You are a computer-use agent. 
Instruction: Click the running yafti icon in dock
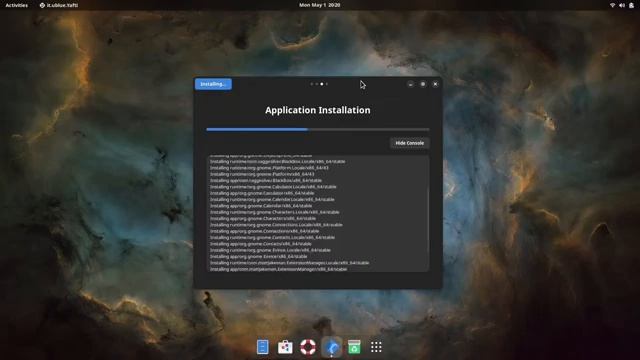coord(331,347)
